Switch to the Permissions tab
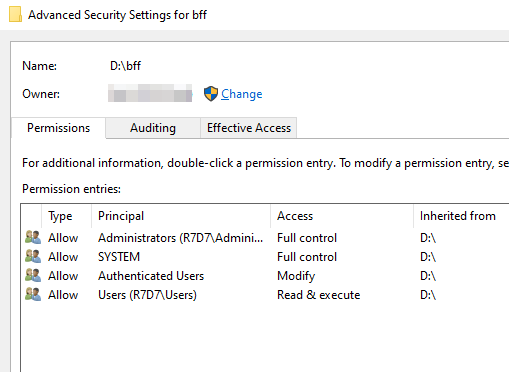The width and height of the screenshot is (509, 372). 59,128
